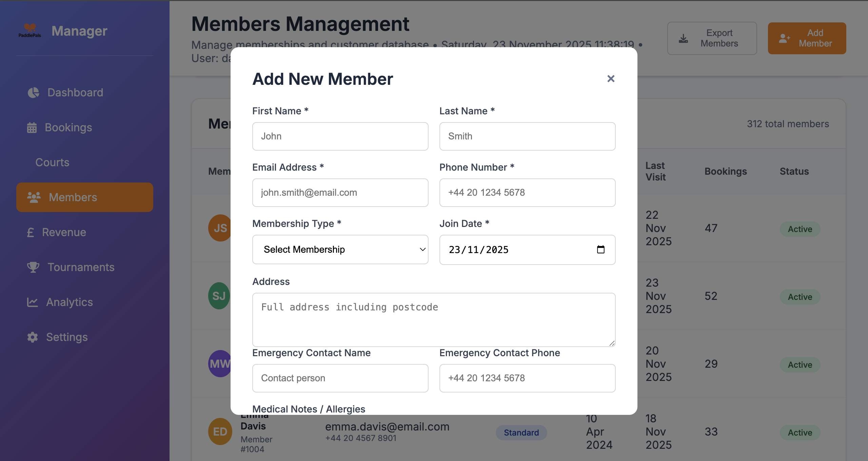Click the Revenue pound sign icon
The image size is (868, 461).
click(x=31, y=232)
